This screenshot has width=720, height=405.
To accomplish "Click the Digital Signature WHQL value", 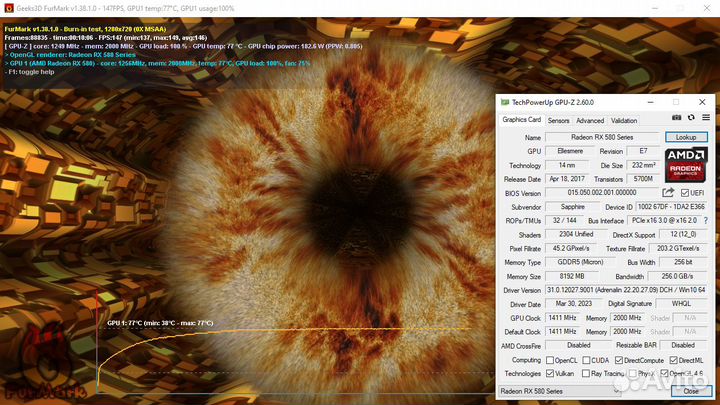I will point(681,304).
